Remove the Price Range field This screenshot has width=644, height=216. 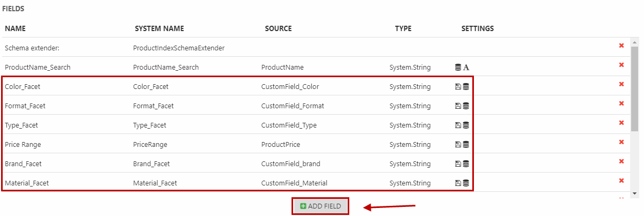coord(621,142)
